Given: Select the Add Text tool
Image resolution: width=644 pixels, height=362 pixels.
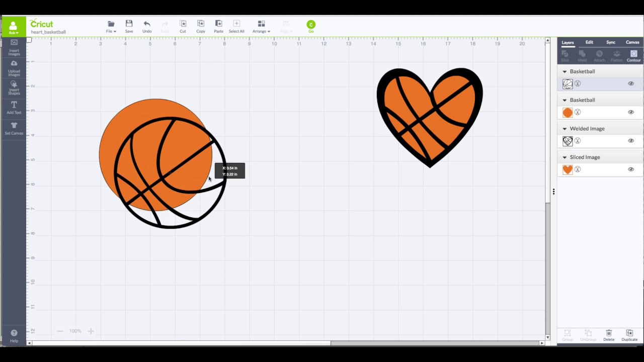Looking at the screenshot, I should [x=14, y=108].
